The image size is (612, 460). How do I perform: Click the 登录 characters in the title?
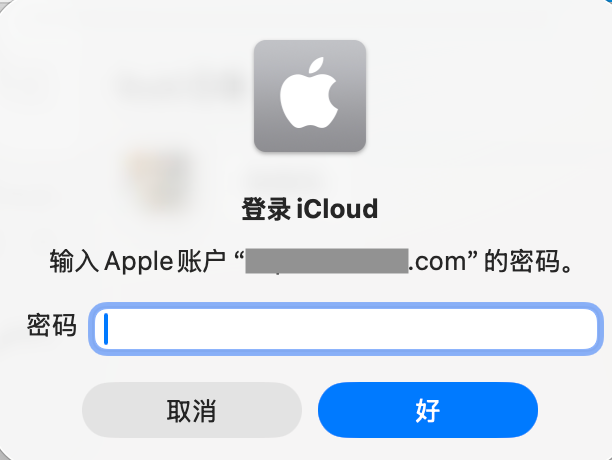pyautogui.click(x=266, y=209)
